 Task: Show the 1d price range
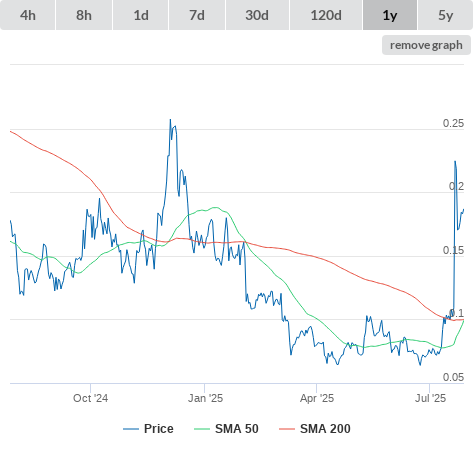pyautogui.click(x=141, y=15)
